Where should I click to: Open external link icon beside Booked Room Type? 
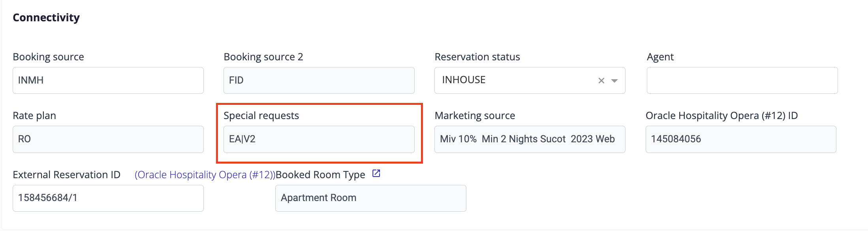click(x=376, y=173)
